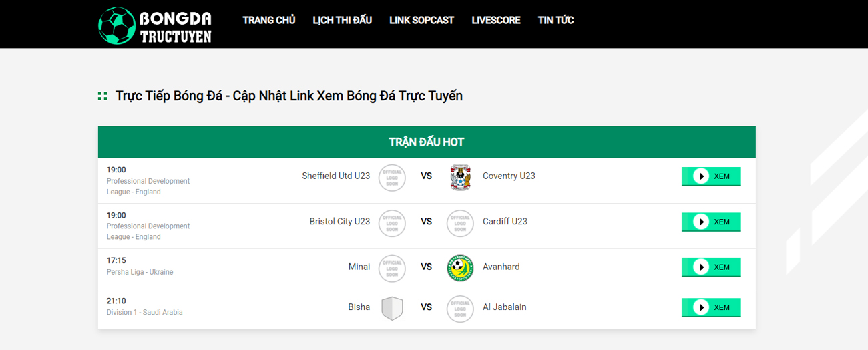This screenshot has height=350, width=868.
Task: Watch Sheffield Utd U23 vs Coventry U23
Action: (x=711, y=176)
